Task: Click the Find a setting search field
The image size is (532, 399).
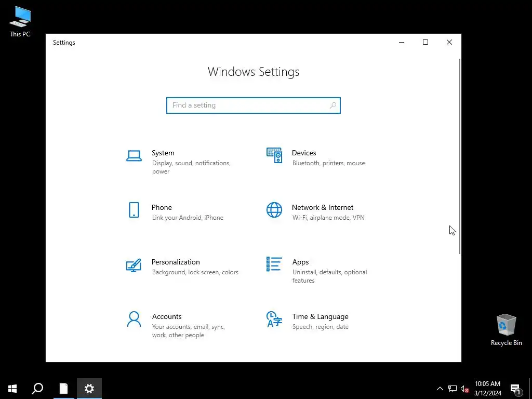Action: click(254, 105)
